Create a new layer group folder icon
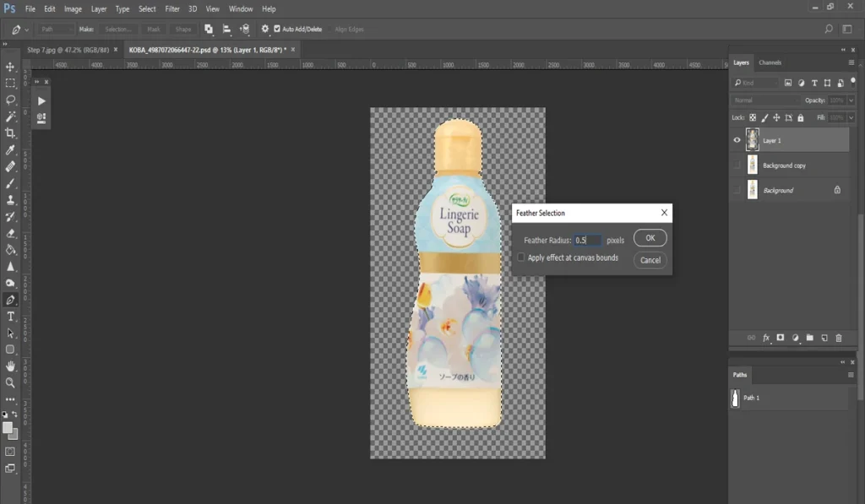The width and height of the screenshot is (865, 504). (810, 338)
